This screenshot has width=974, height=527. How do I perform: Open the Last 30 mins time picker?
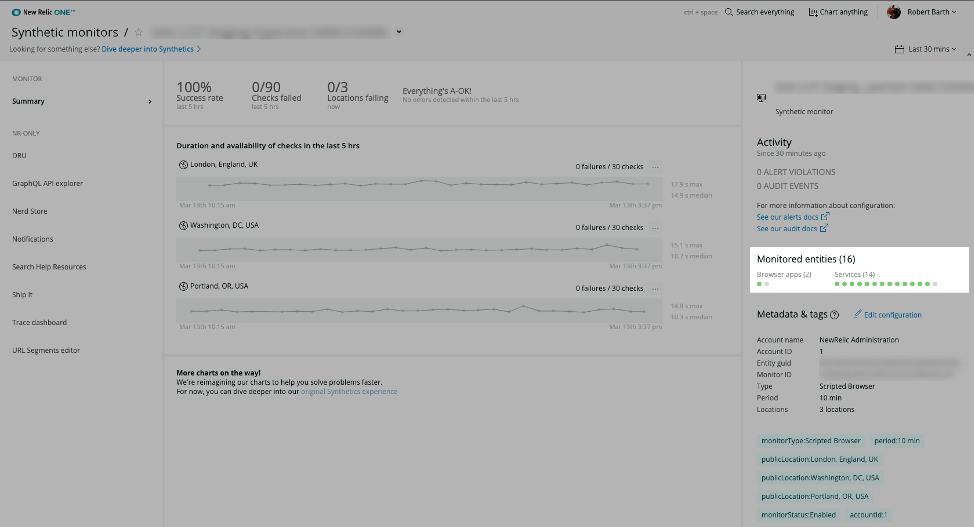pyautogui.click(x=926, y=49)
